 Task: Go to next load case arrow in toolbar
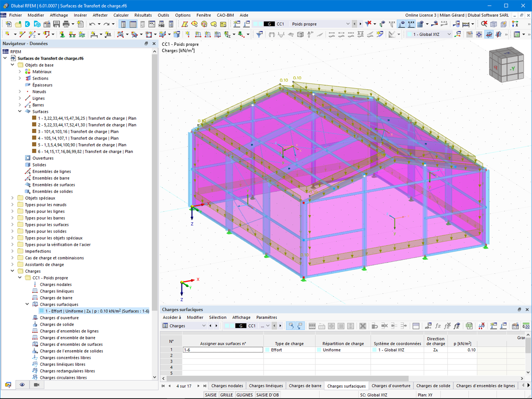pyautogui.click(x=361, y=24)
